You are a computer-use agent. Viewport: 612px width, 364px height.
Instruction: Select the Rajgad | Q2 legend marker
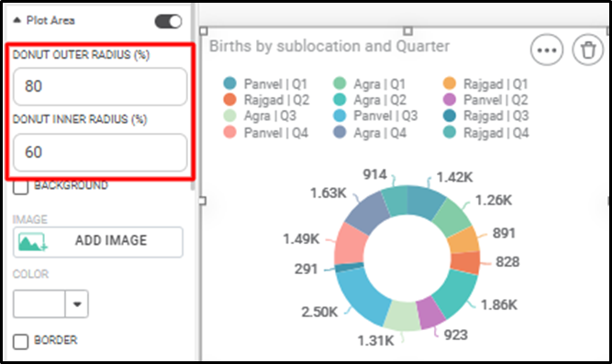pos(230,100)
